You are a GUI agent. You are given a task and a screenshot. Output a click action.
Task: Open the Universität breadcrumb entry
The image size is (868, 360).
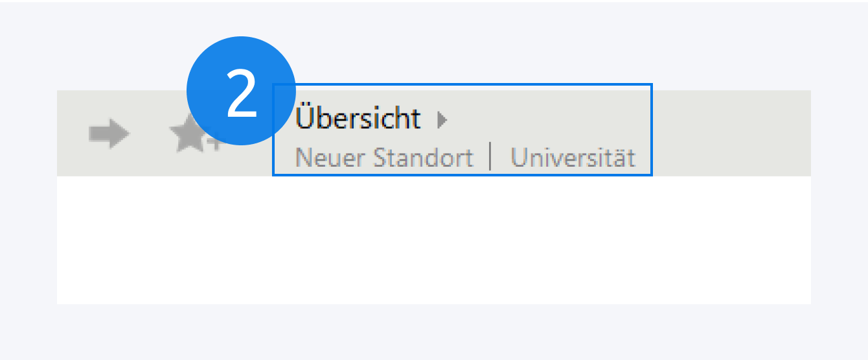tap(573, 158)
